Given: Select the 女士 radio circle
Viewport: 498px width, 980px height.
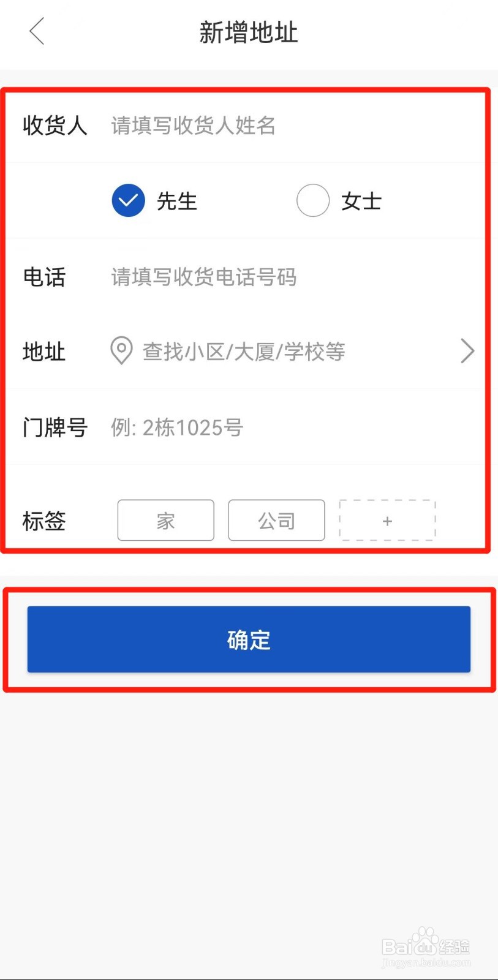Looking at the screenshot, I should pyautogui.click(x=313, y=200).
